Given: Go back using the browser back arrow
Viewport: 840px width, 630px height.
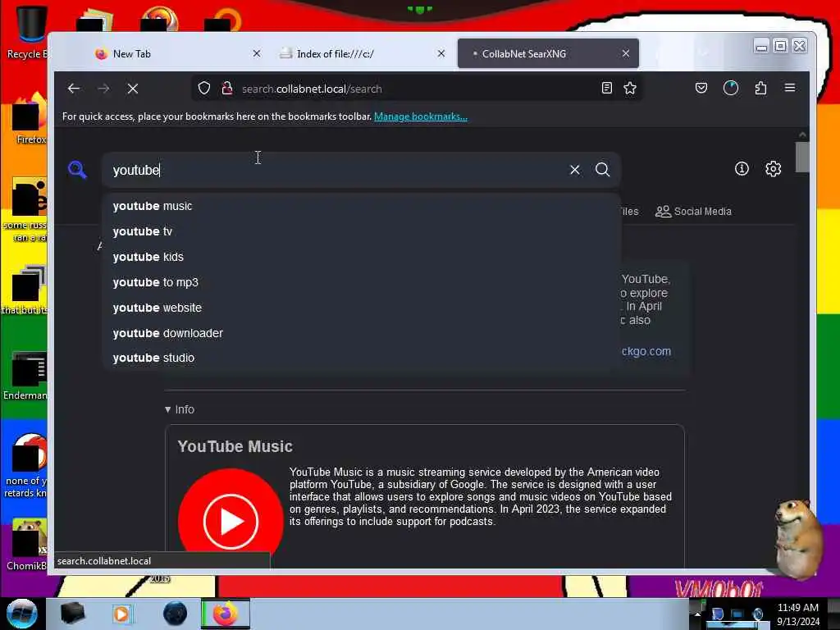Looking at the screenshot, I should [74, 89].
